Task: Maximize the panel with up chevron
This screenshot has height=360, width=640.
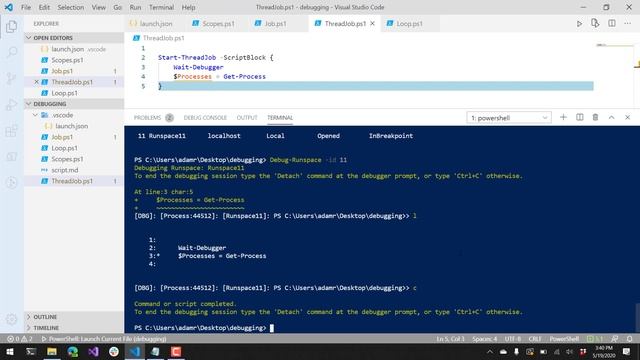Action: [x=611, y=117]
